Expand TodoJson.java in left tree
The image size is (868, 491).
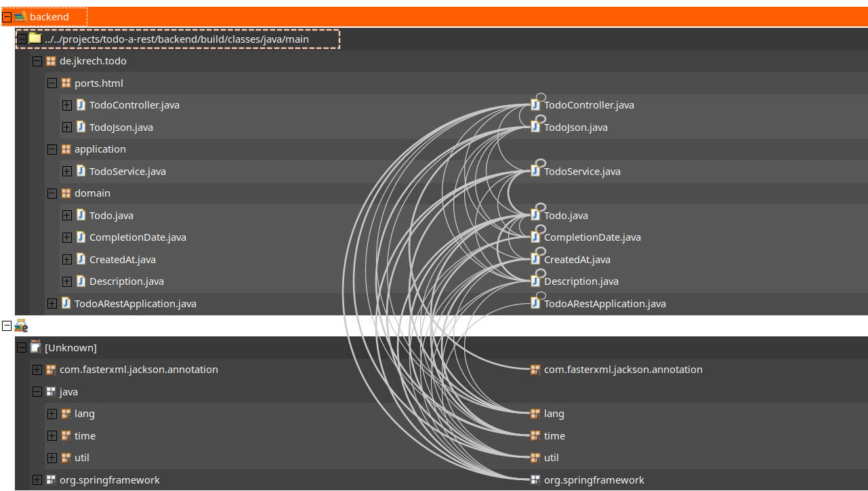(66, 127)
